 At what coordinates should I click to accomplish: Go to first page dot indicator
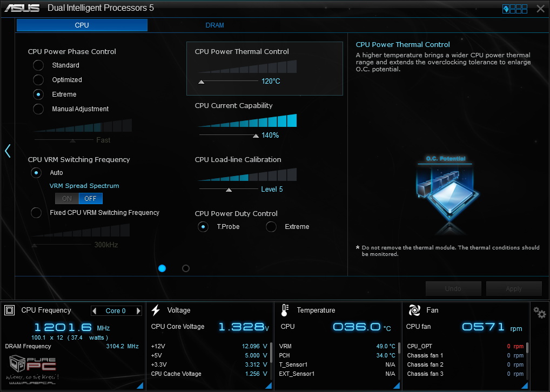pos(162,268)
